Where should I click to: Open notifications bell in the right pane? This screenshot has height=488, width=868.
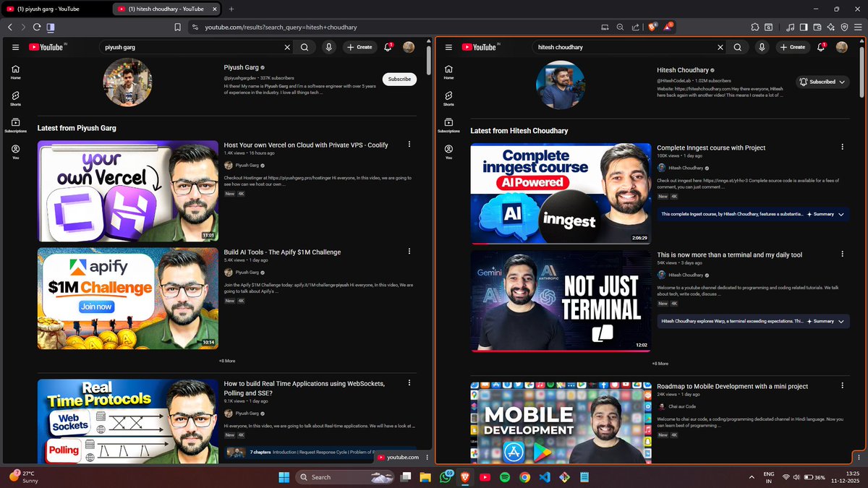pyautogui.click(x=822, y=47)
